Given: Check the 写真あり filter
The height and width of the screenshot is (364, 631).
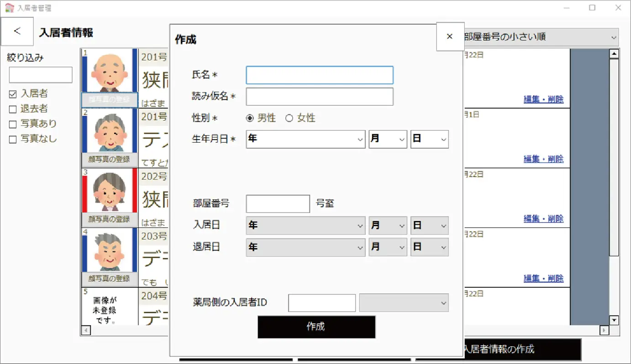Looking at the screenshot, I should [x=13, y=125].
